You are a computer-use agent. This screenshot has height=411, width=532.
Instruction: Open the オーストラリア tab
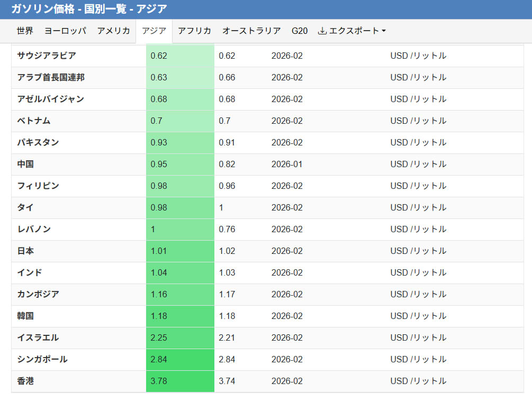[x=251, y=31]
